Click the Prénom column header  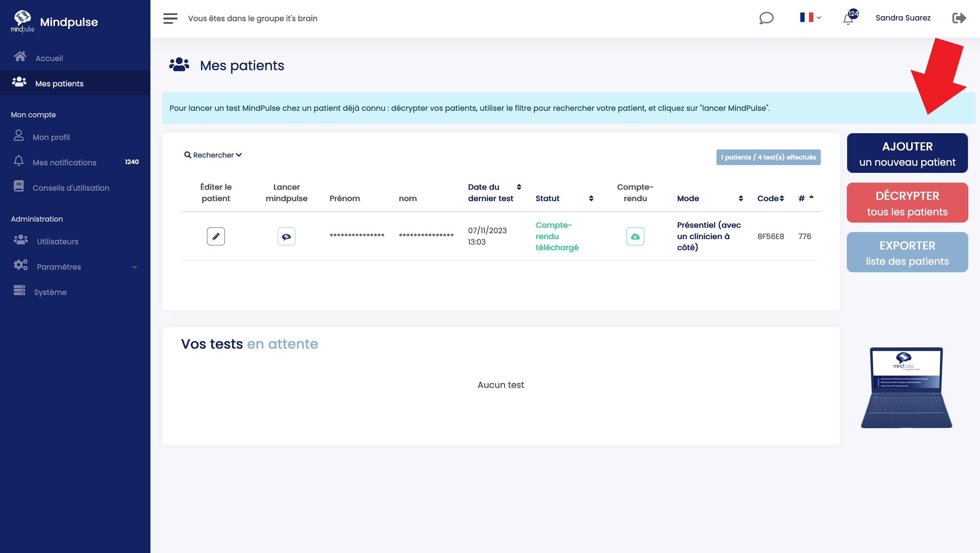(x=345, y=198)
